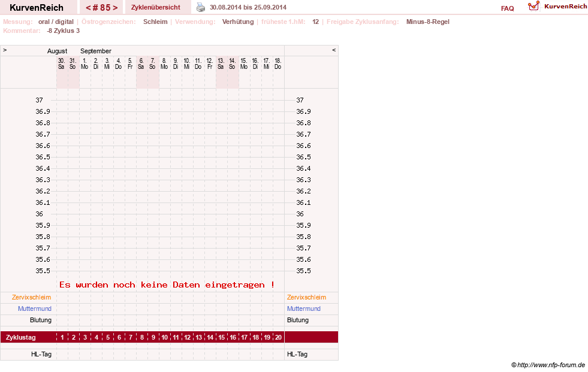This screenshot has width=588, height=372.
Task: Click the KurvenReich brand link at top right
Action: pos(565,7)
